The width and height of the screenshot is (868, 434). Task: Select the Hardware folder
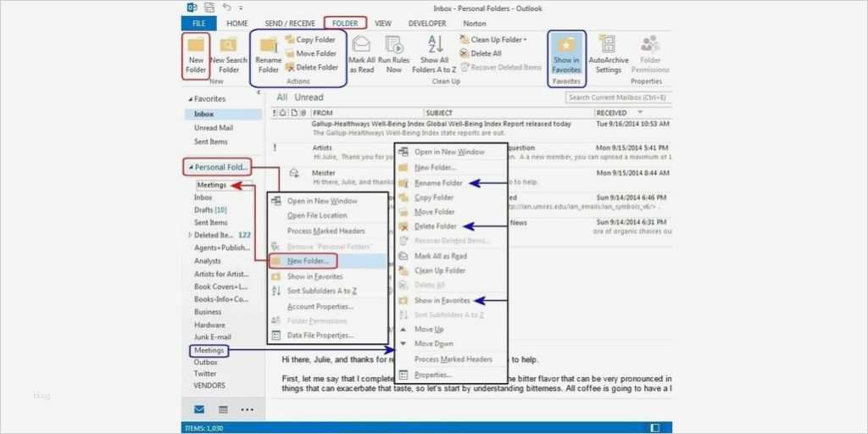pyautogui.click(x=209, y=325)
